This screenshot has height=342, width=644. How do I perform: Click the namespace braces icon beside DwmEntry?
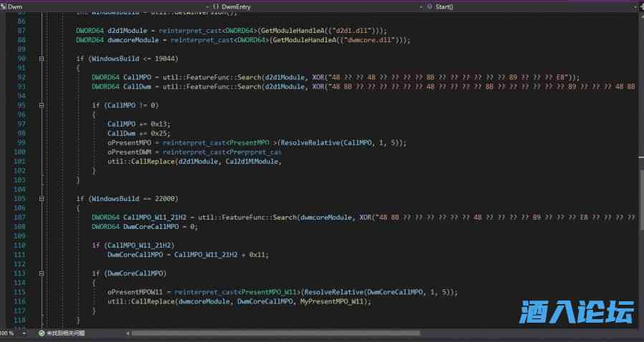tap(216, 6)
